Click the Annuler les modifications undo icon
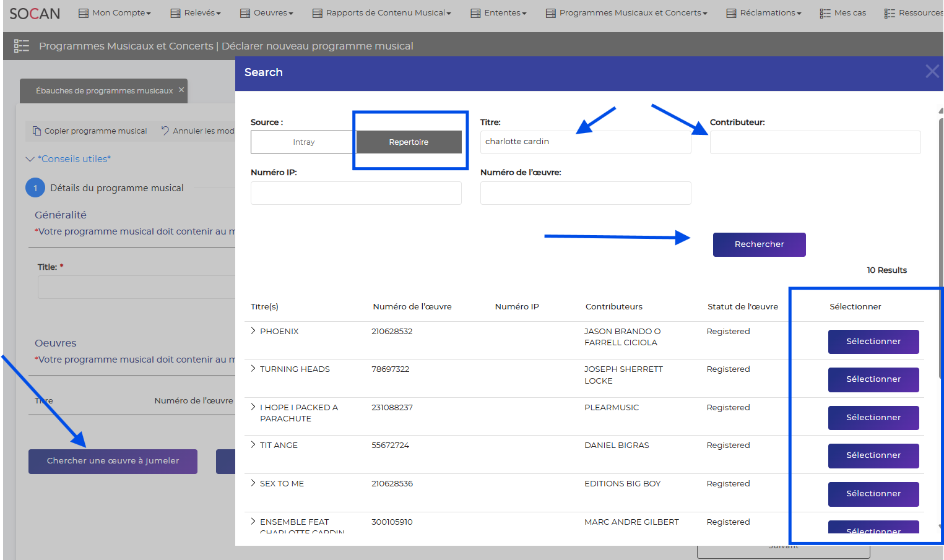Screen dimensions: 944x560 (x=165, y=131)
